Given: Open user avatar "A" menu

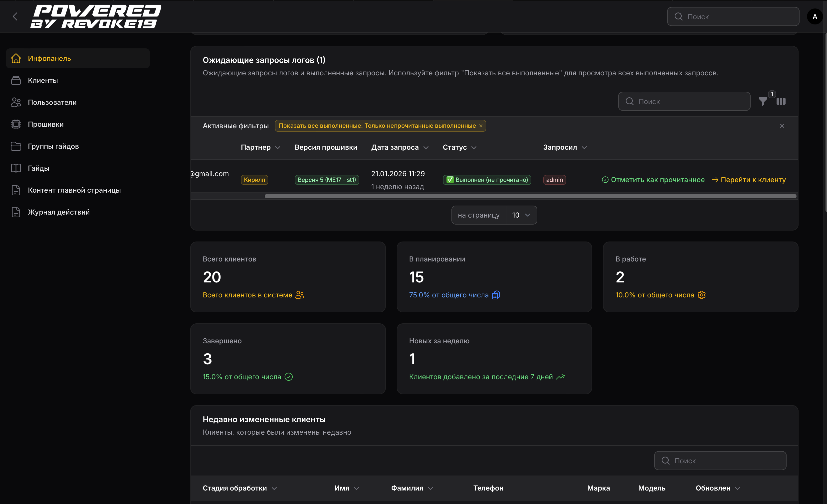Looking at the screenshot, I should [x=815, y=16].
